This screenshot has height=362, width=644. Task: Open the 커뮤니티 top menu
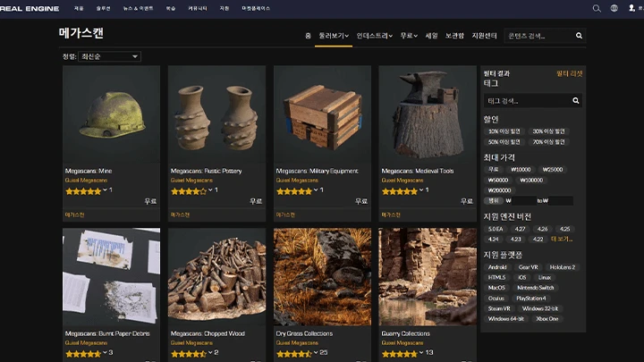click(x=198, y=8)
